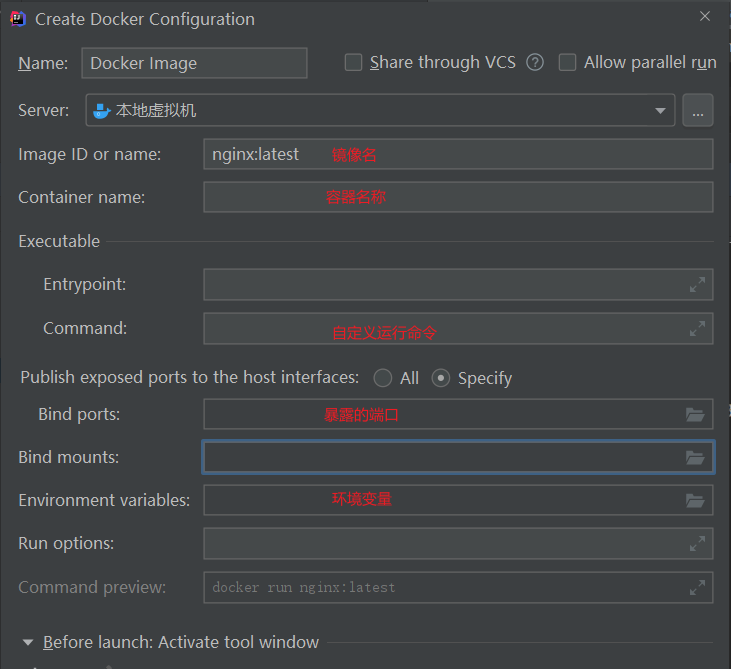This screenshot has width=731, height=669.
Task: Click the Image ID or name field
Action: coord(458,154)
